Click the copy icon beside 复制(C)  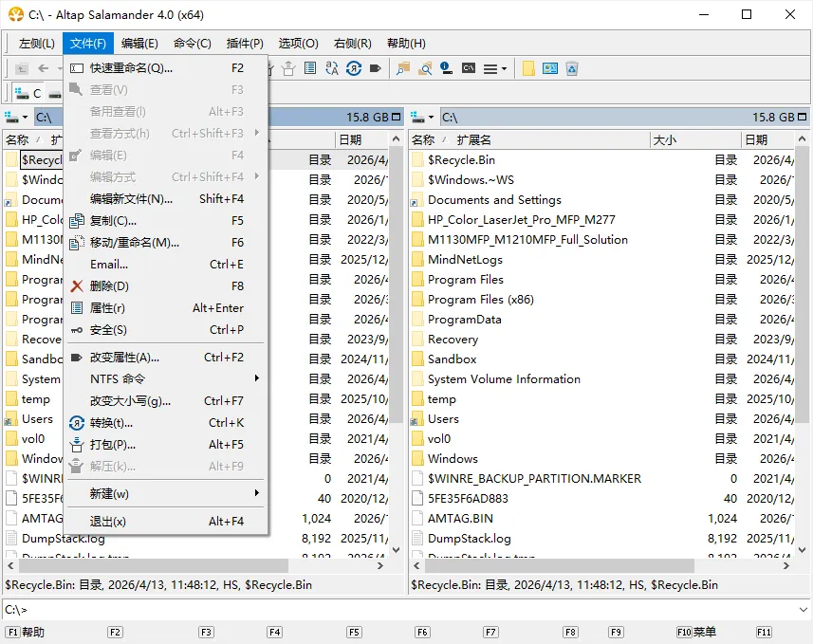pyautogui.click(x=77, y=221)
